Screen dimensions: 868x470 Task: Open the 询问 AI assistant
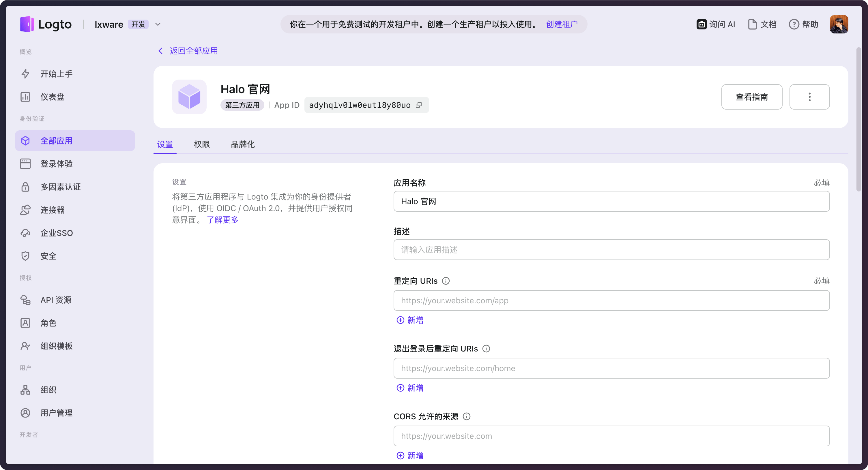716,24
